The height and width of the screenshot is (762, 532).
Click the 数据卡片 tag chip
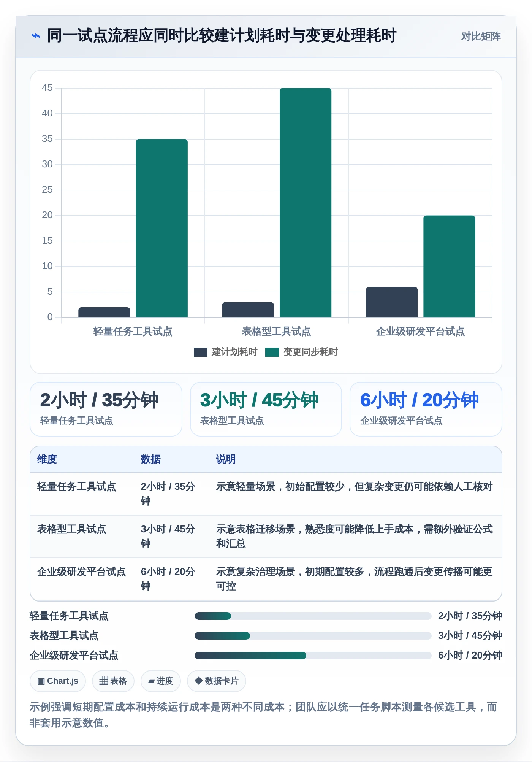pos(217,681)
